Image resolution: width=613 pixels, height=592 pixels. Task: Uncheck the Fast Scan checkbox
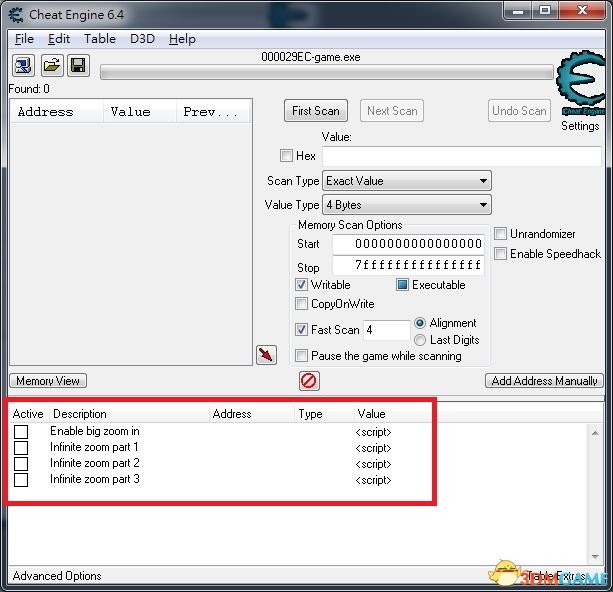(301, 329)
